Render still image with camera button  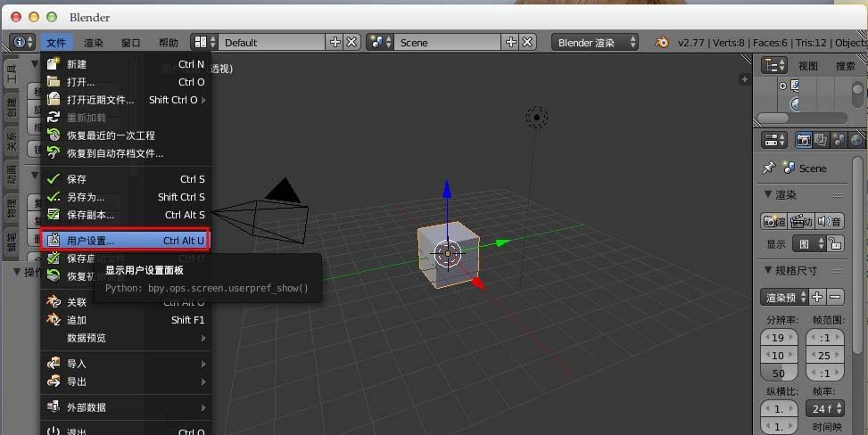774,221
